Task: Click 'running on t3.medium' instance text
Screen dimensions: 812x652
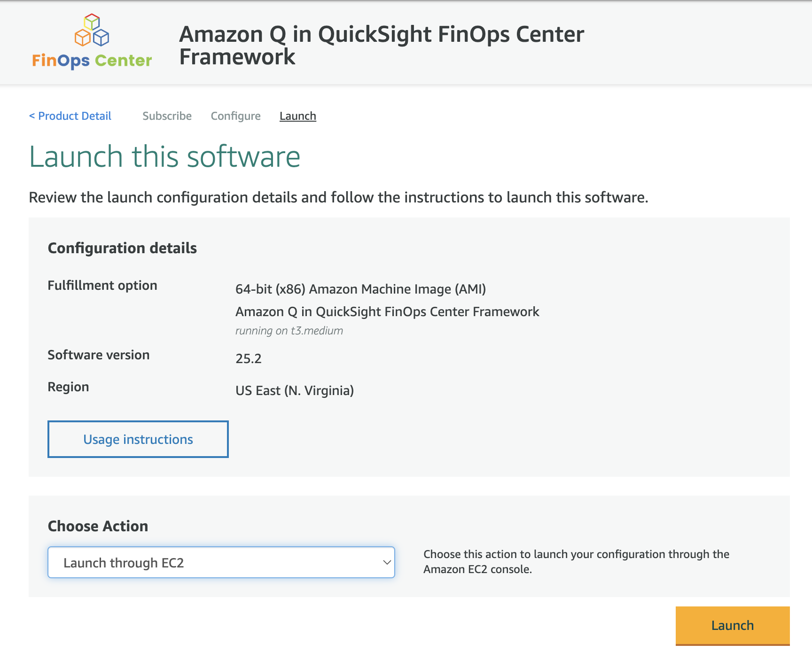Action: point(289,331)
